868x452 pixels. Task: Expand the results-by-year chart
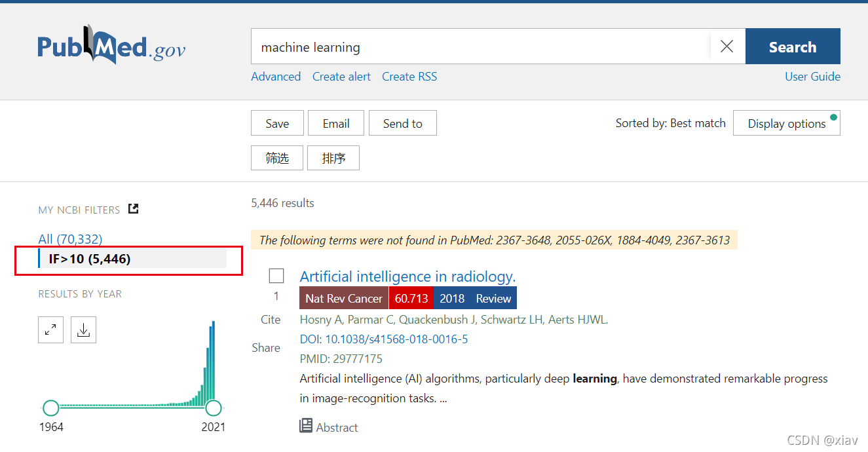[x=50, y=330]
